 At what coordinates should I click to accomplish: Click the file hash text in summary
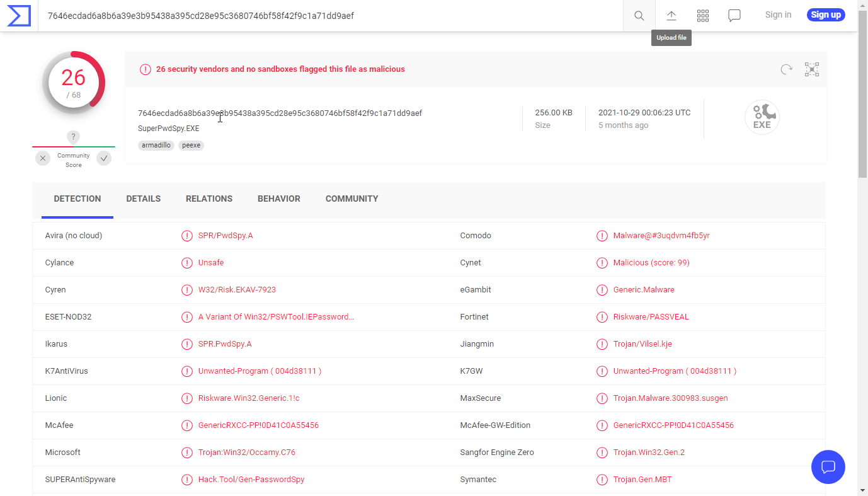pos(280,113)
